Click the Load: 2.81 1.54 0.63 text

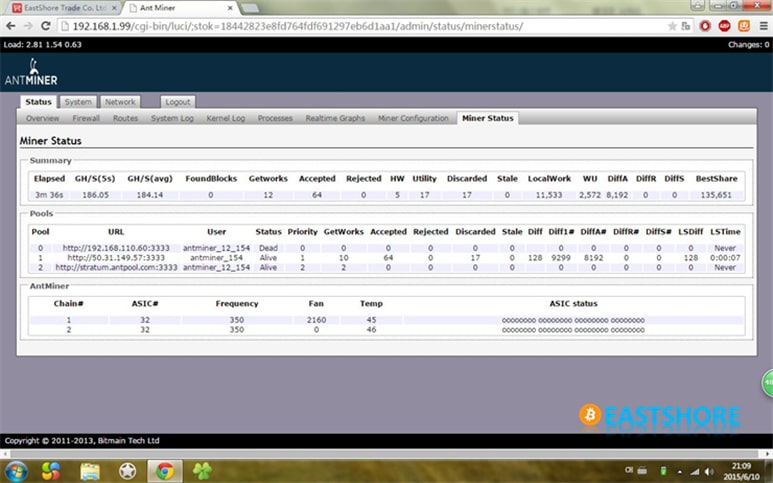click(x=42, y=45)
